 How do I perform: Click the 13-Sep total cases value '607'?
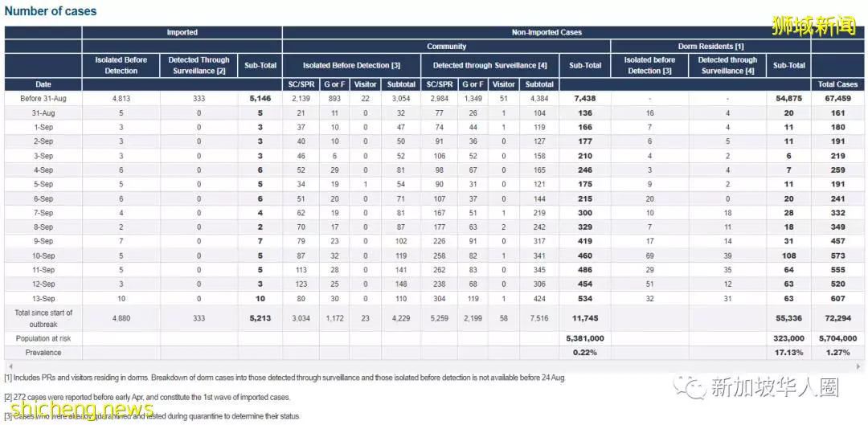tap(837, 298)
